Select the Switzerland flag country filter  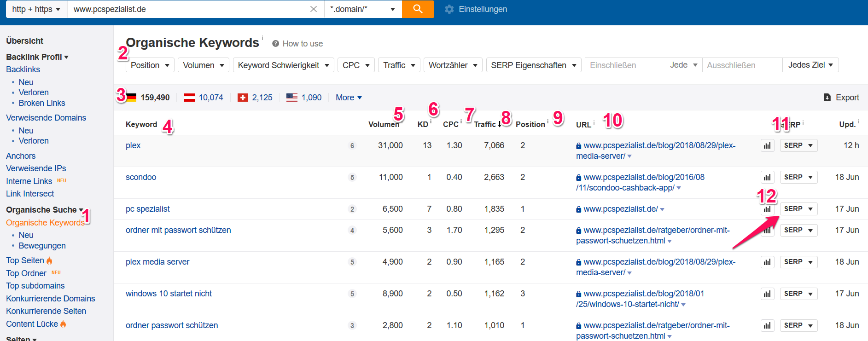(243, 98)
